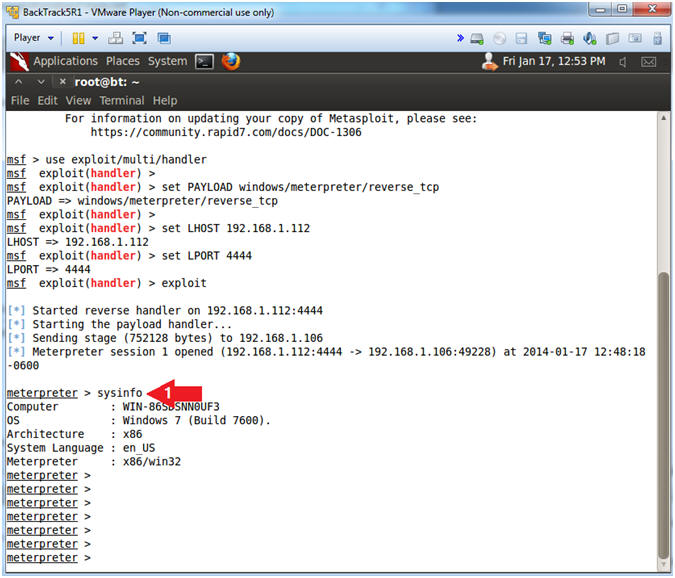
Task: Expand the power options arrow beside pause
Action: point(95,38)
